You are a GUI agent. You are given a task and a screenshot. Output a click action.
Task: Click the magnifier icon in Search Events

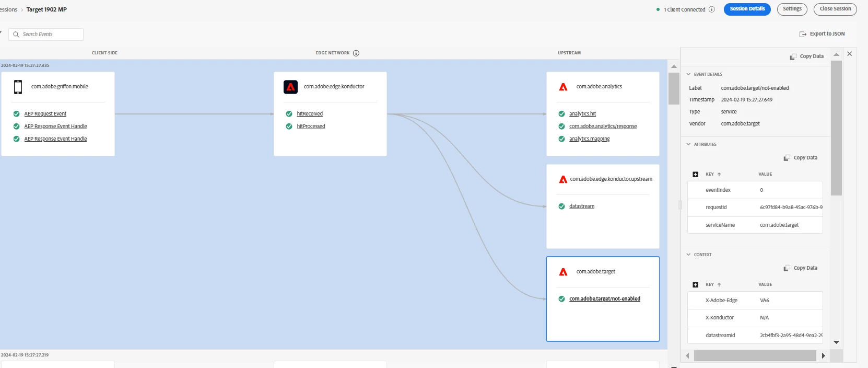tap(16, 34)
